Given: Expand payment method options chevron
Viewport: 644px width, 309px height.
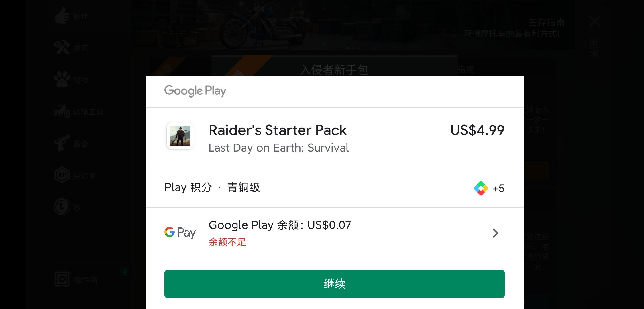Looking at the screenshot, I should coord(495,233).
